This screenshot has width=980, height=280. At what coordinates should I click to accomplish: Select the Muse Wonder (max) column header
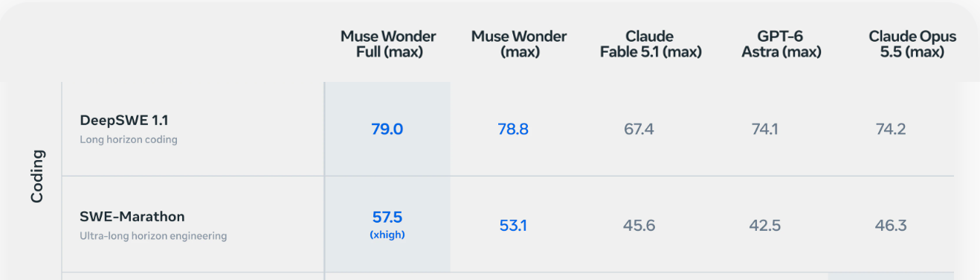519,45
